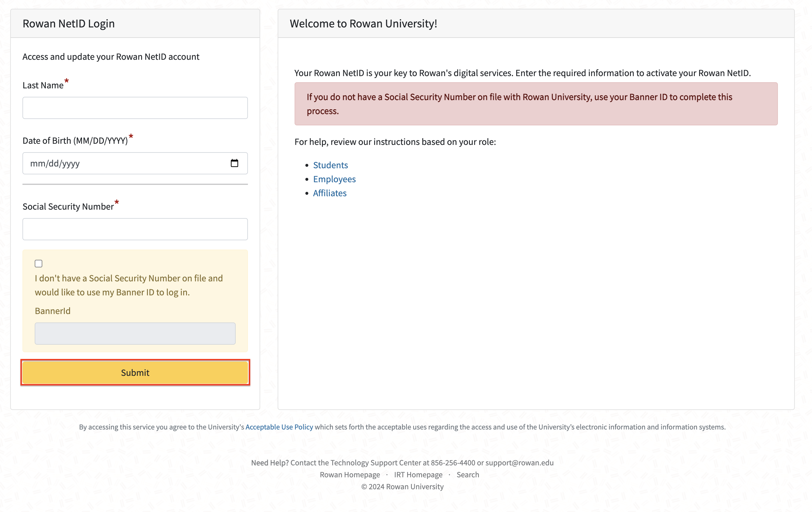Click the Social Security Number label

(x=68, y=206)
